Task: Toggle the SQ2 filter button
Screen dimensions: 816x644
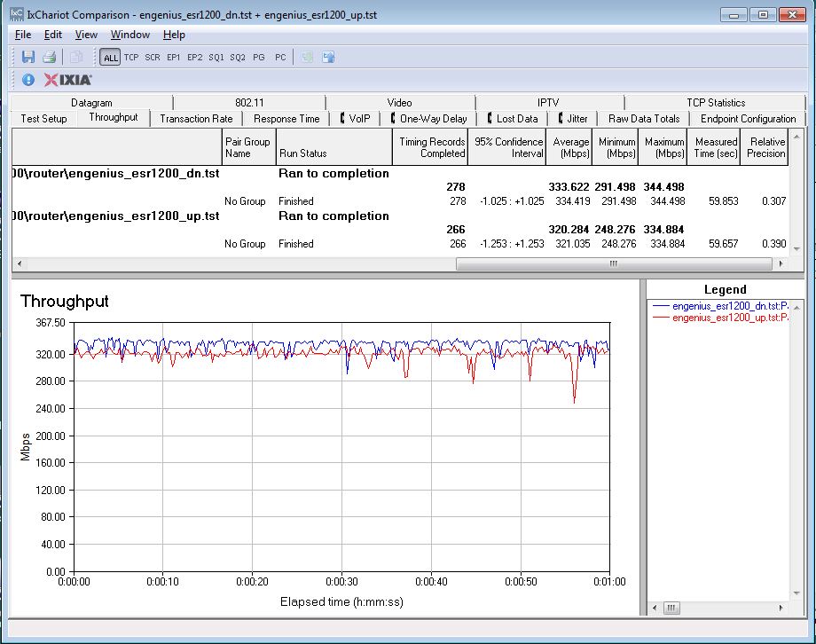Action: 238,58
